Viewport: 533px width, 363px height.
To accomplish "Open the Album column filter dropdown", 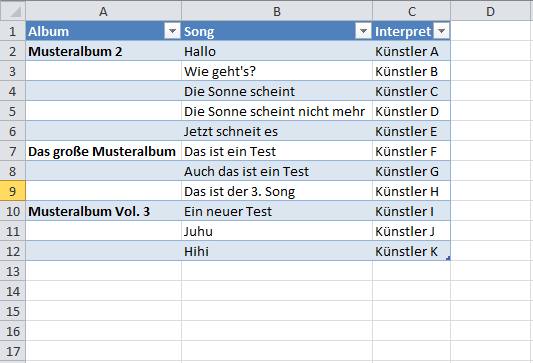I will coord(172,31).
